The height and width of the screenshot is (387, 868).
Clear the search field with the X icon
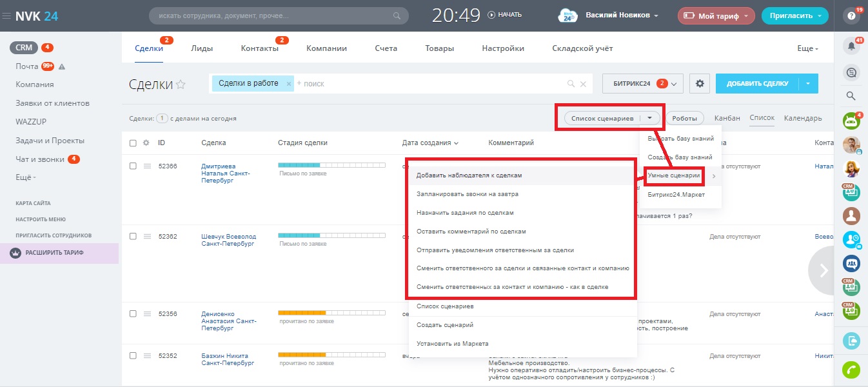(x=583, y=84)
